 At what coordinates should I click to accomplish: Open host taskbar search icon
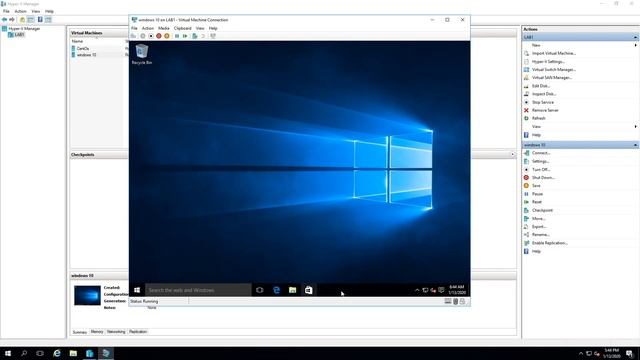(24, 353)
